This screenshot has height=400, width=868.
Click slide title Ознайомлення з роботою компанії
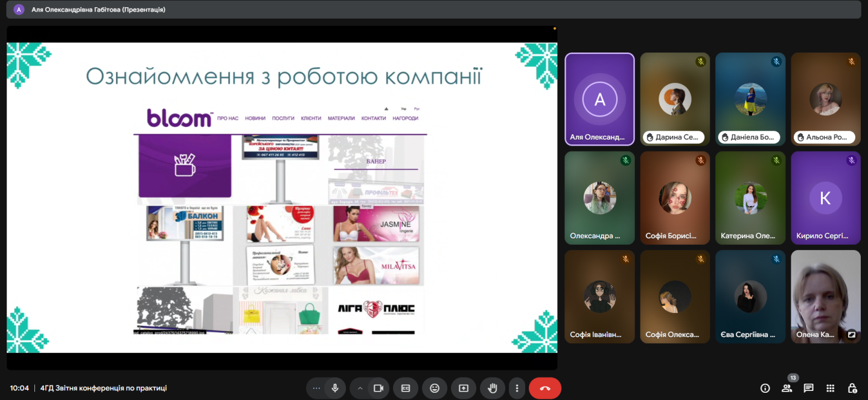pyautogui.click(x=283, y=77)
